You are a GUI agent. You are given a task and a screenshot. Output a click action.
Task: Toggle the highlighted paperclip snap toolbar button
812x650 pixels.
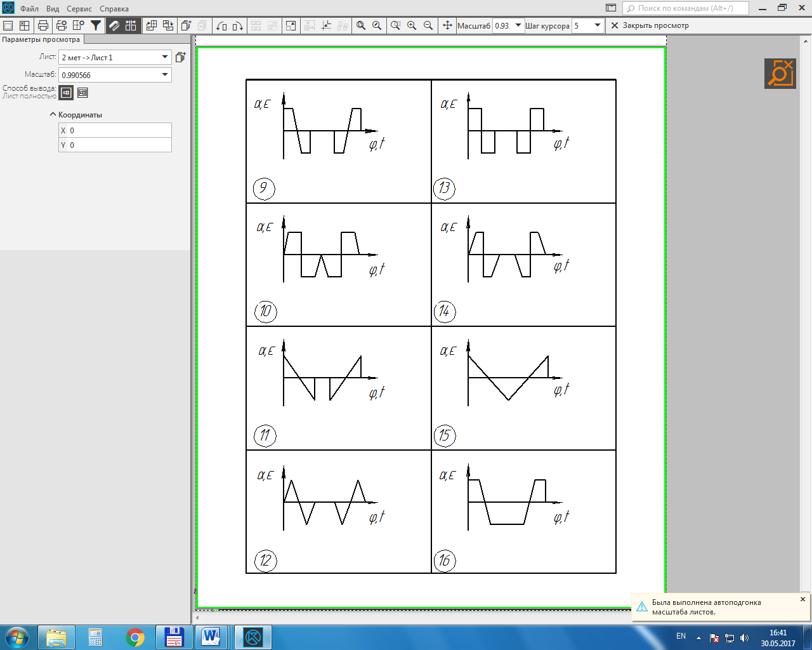click(114, 25)
